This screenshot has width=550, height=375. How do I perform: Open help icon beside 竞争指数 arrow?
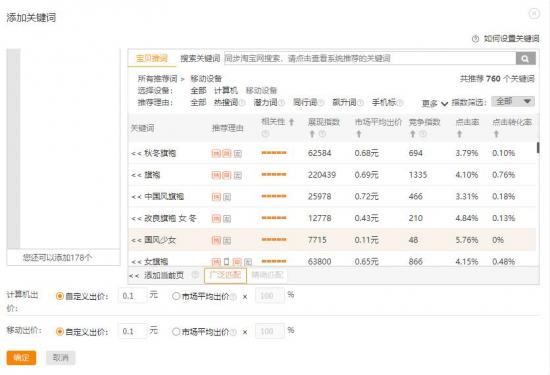click(x=423, y=134)
